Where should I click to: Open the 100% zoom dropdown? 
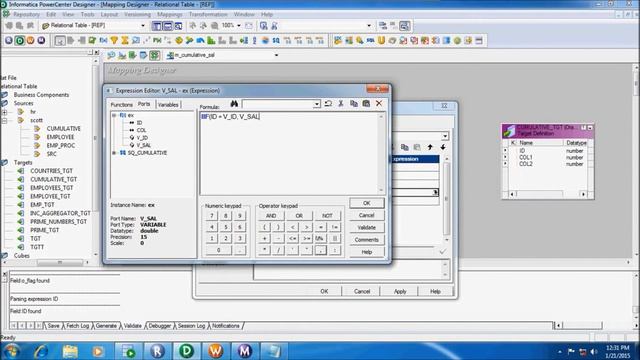click(x=239, y=25)
